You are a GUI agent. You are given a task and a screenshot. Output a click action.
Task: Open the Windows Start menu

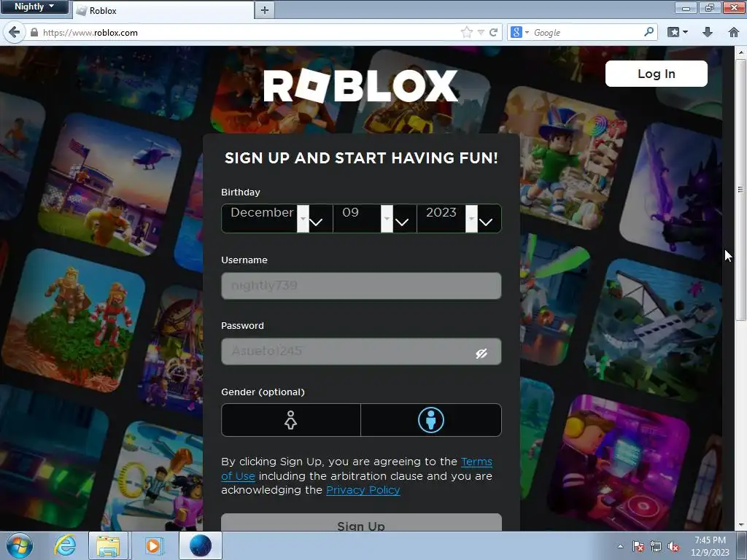20,545
